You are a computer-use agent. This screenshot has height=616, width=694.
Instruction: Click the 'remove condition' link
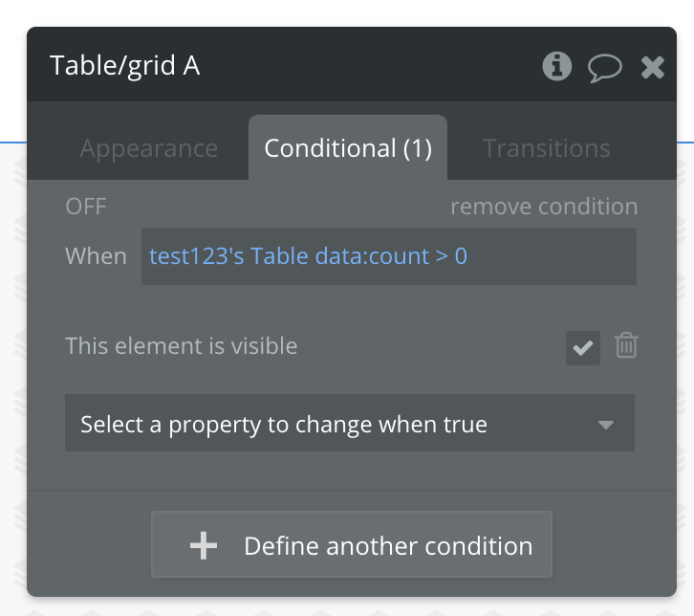pos(543,207)
